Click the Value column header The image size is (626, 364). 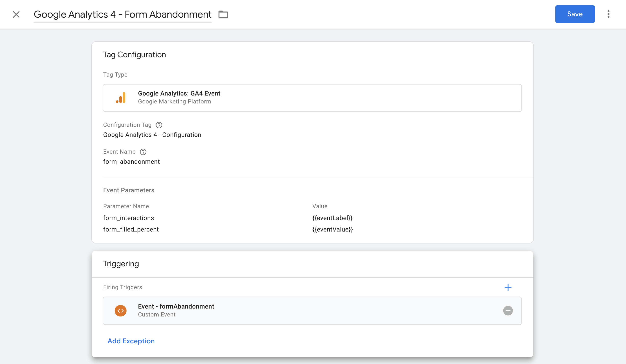(320, 206)
